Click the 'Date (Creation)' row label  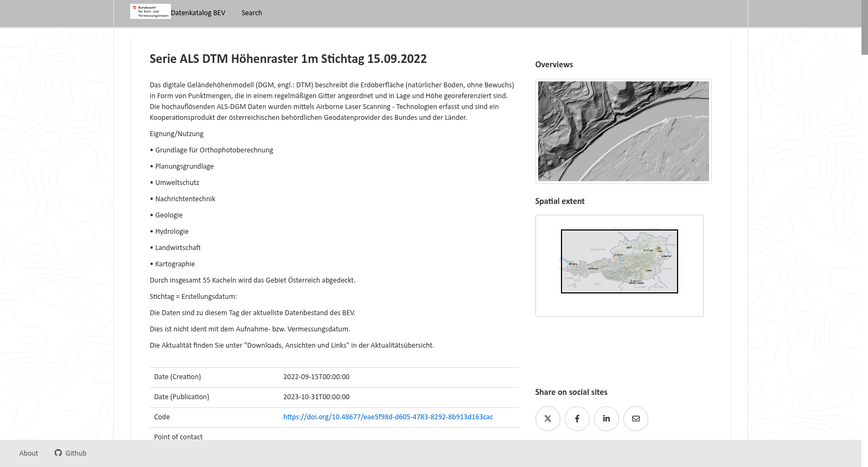coord(177,377)
